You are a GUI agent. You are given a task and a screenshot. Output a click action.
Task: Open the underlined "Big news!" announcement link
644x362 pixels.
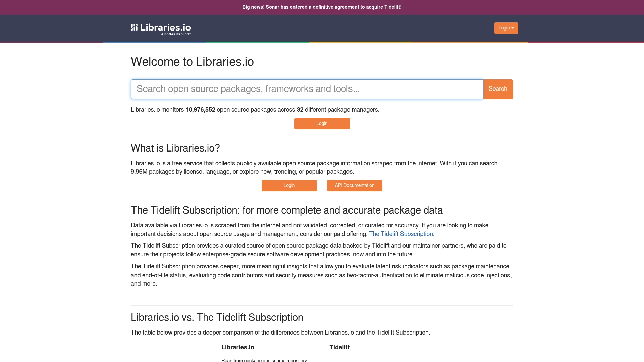[x=253, y=7]
